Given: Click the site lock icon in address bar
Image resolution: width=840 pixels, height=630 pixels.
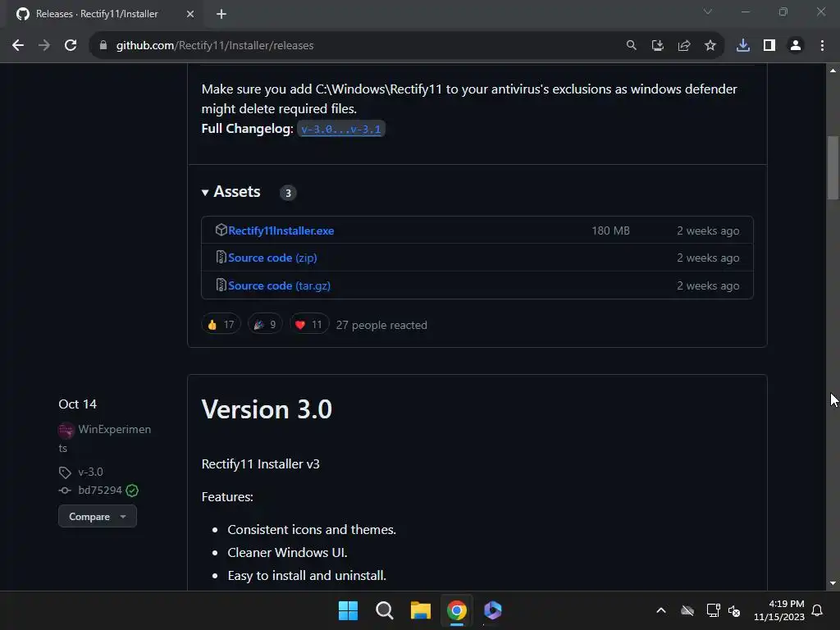Looking at the screenshot, I should 103,46.
